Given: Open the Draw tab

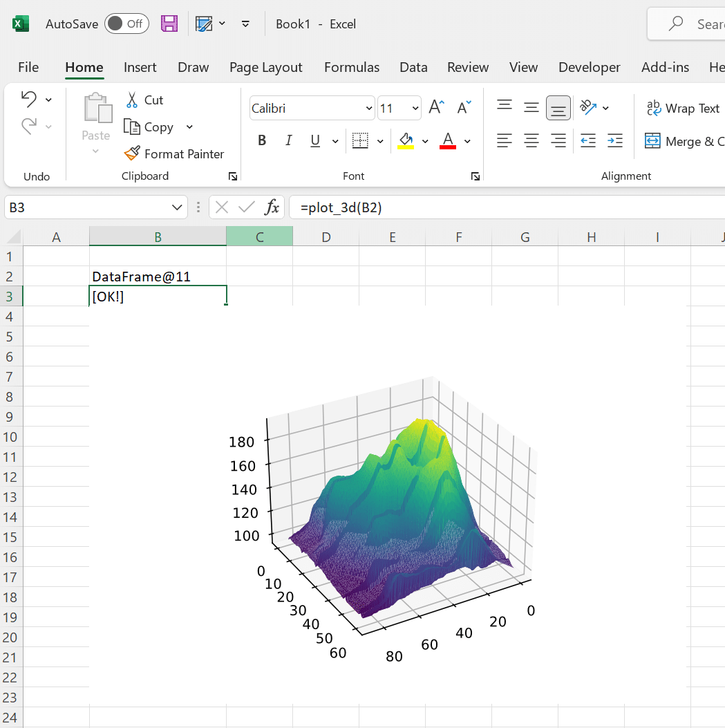Looking at the screenshot, I should click(193, 67).
